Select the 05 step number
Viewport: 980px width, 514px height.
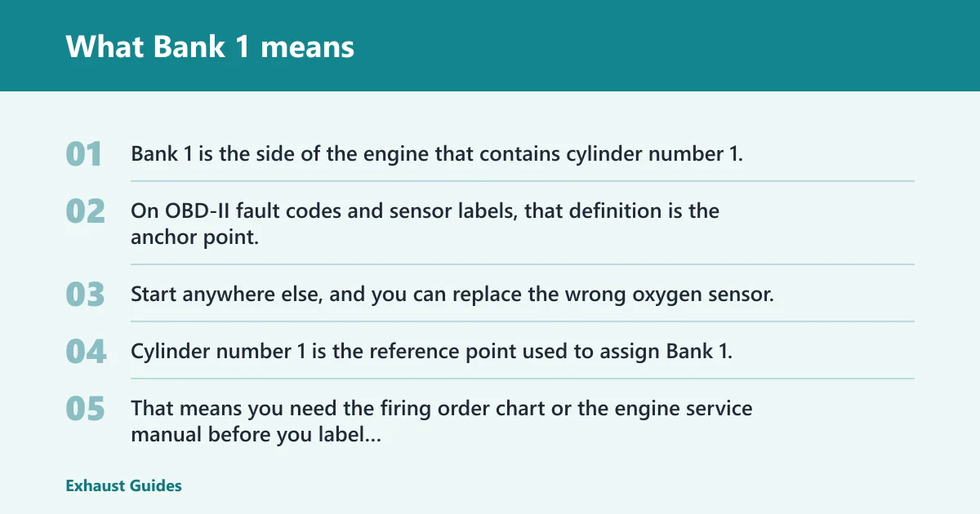[86, 409]
